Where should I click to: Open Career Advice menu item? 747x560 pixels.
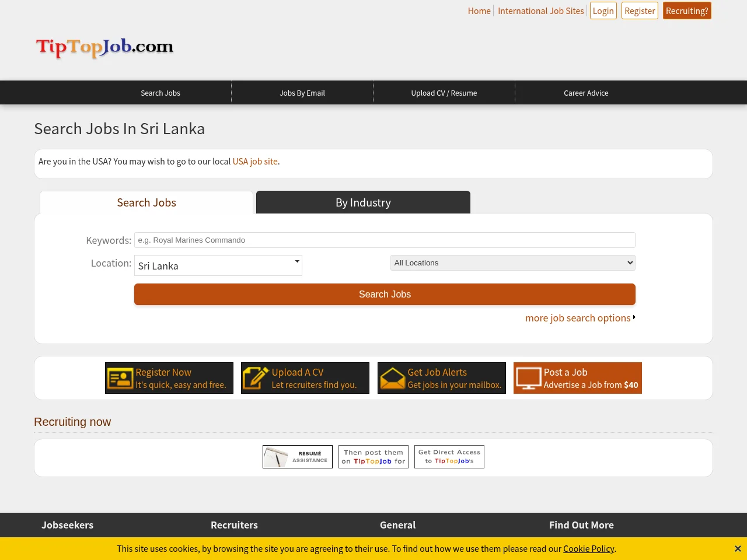[586, 93]
